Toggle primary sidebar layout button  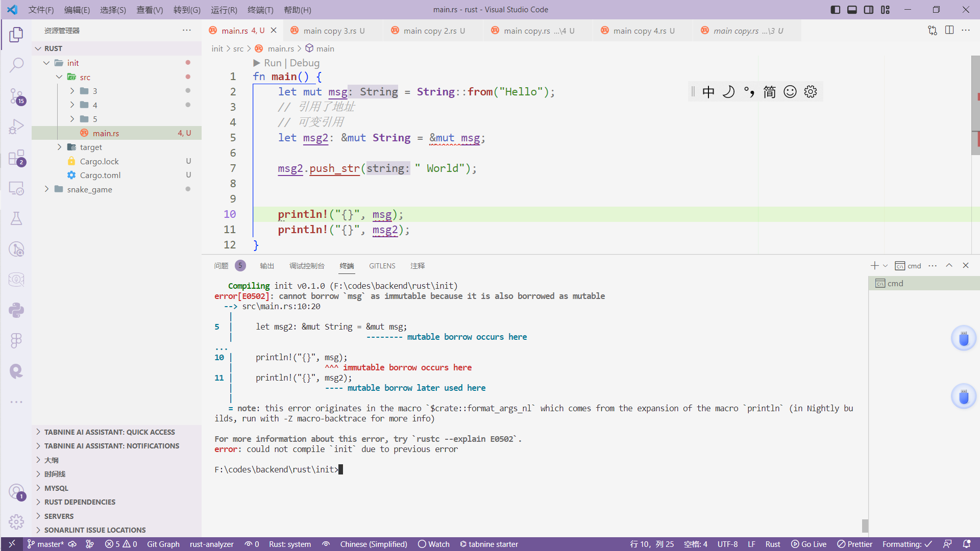(836, 10)
